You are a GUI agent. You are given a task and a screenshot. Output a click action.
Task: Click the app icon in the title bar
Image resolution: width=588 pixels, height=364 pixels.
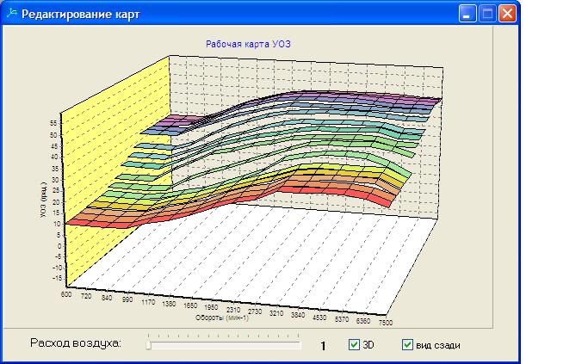coord(11,14)
